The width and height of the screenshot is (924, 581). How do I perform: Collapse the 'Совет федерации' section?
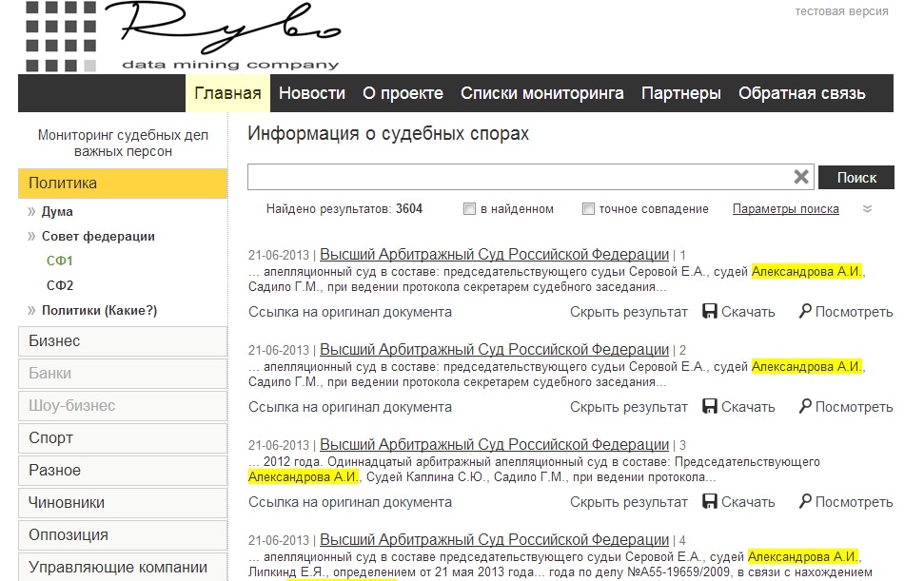pos(97,237)
